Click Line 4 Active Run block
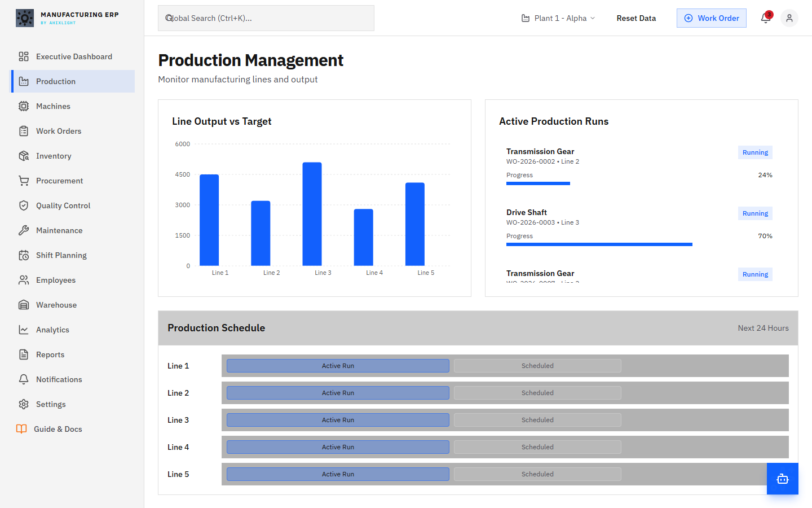Screen dimensions: 812x508 pyautogui.click(x=338, y=447)
